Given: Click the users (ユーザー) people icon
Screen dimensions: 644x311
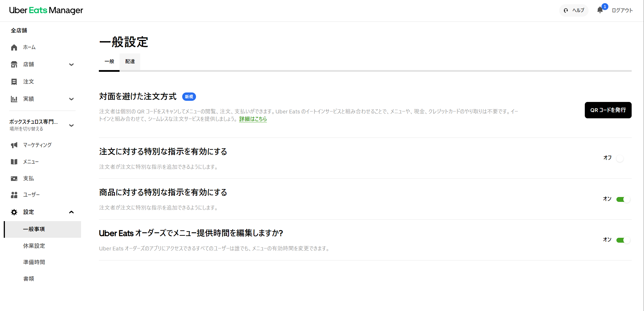Looking at the screenshot, I should pos(14,195).
